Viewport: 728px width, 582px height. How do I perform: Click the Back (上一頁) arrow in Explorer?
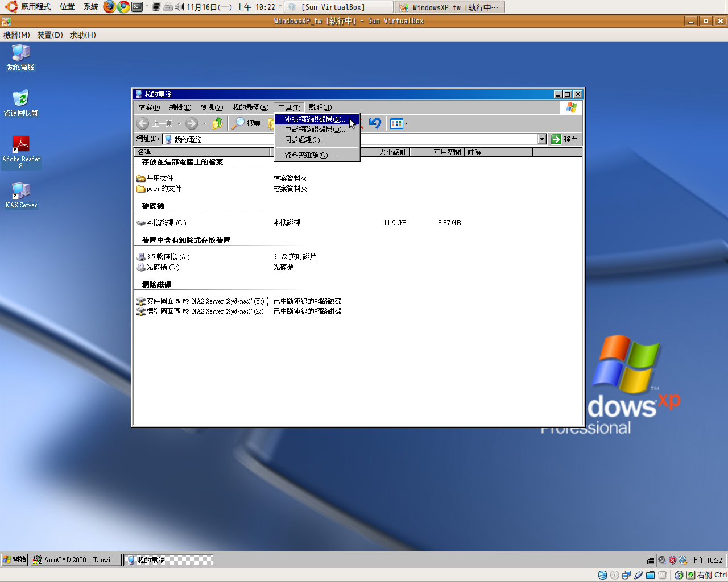143,123
